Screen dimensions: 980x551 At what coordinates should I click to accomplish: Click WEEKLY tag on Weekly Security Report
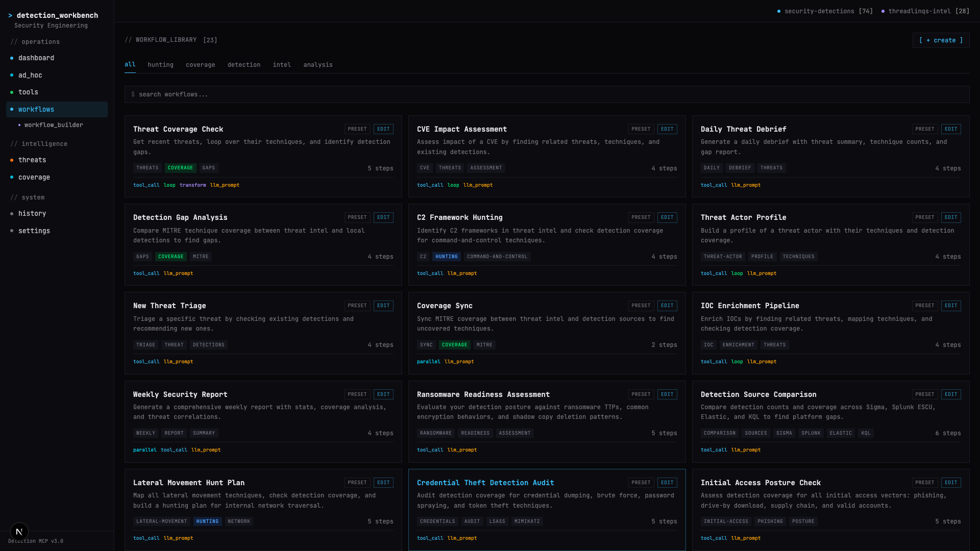146,433
